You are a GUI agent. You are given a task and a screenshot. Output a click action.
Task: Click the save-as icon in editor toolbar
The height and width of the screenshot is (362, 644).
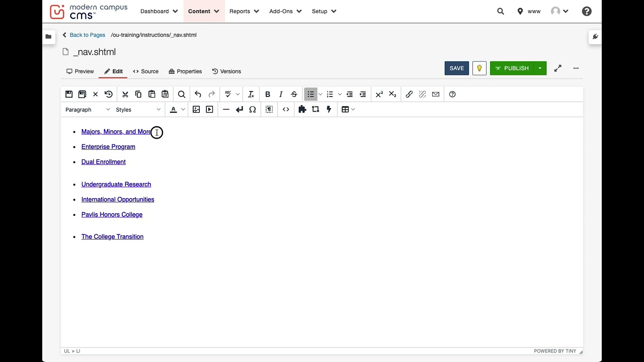pos(82,94)
